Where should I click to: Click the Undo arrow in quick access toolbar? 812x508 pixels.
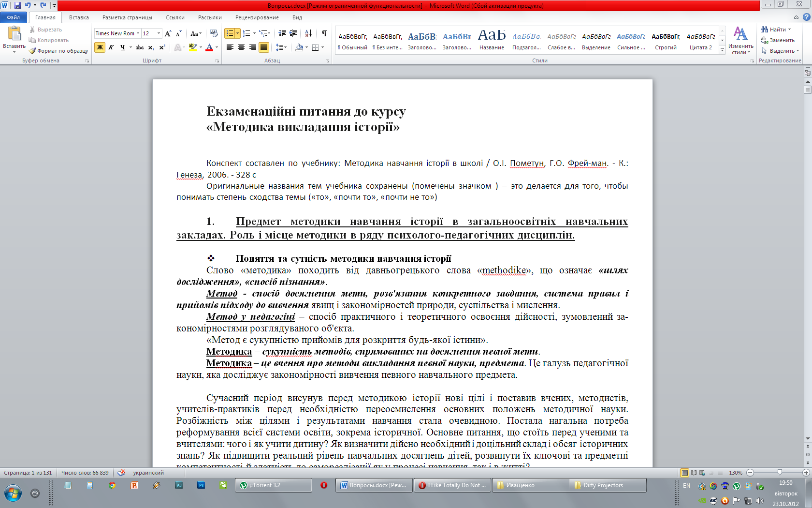[28, 5]
